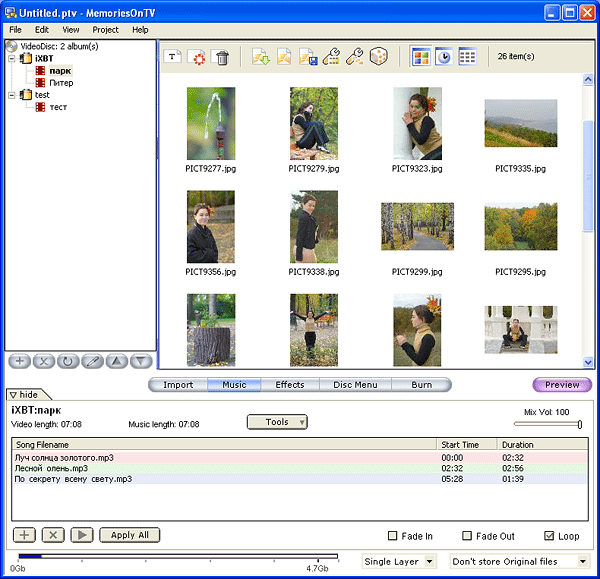Screen dimensions: 600x579
Task: Enable the Fade Out checkbox
Action: pos(467,535)
